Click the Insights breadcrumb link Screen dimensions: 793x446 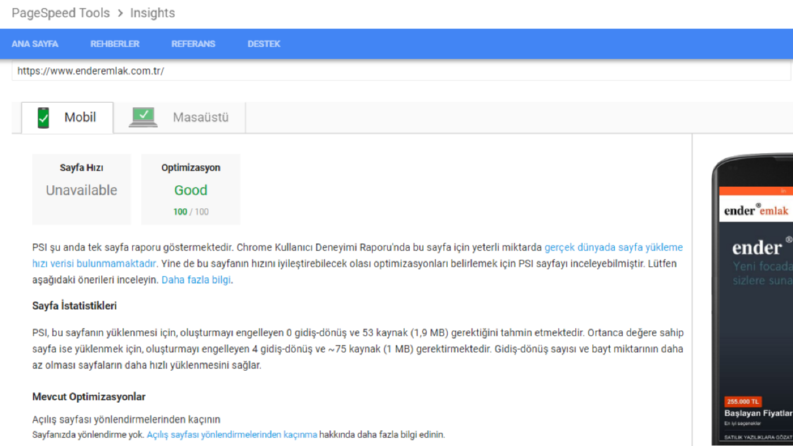pos(152,13)
